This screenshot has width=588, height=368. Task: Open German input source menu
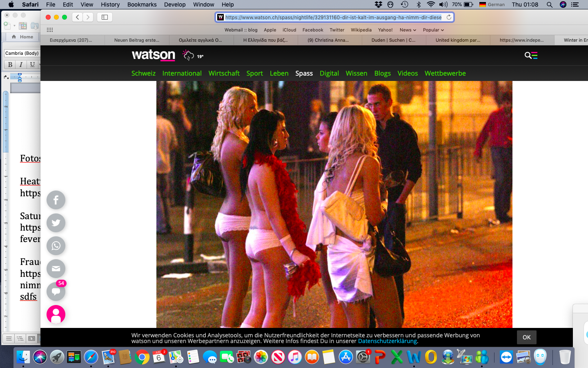492,4
